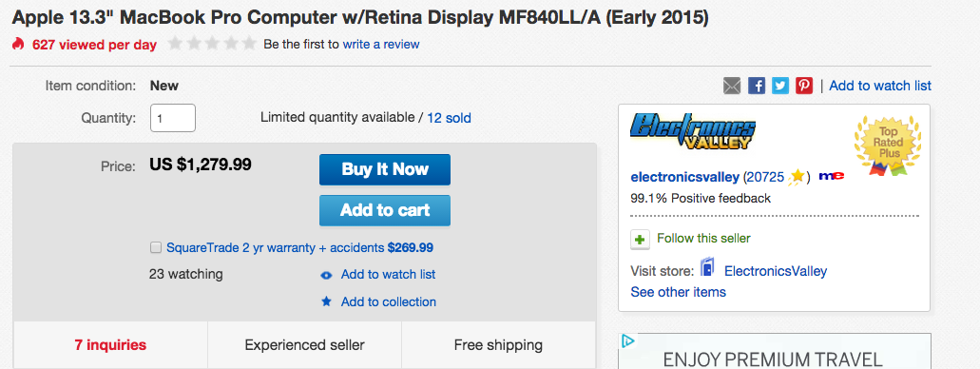Enable SquareTrade 2 yr warranty checkbox
This screenshot has width=980, height=369.
pos(156,247)
